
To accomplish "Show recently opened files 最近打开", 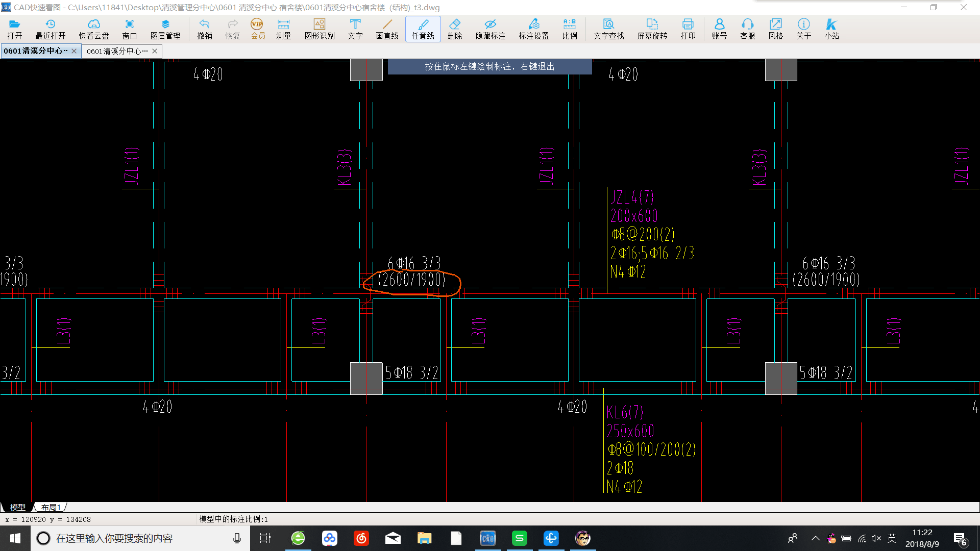I will point(50,29).
